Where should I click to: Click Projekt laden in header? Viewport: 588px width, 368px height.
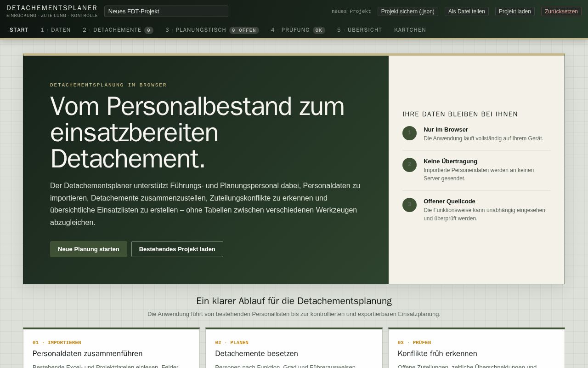tap(514, 11)
